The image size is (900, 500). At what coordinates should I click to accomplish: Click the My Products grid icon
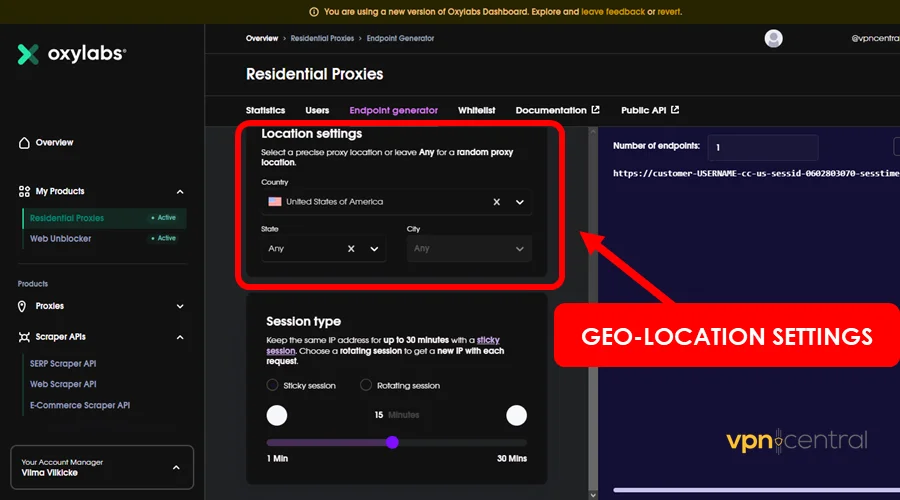24,191
